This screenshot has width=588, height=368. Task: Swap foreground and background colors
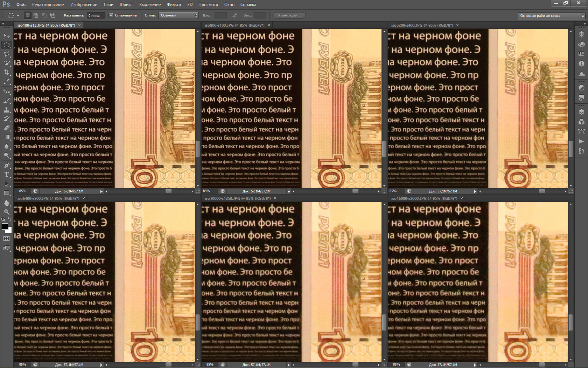tap(10, 219)
